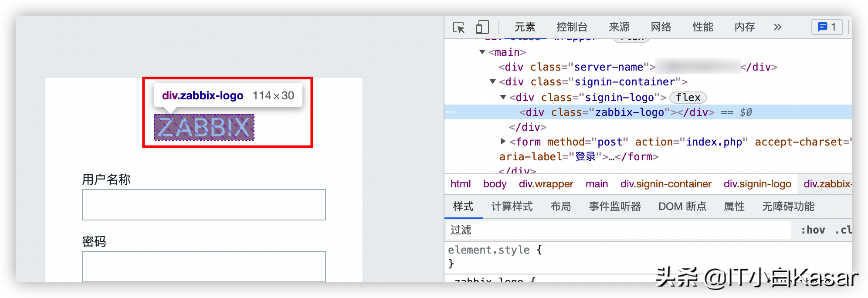Open the 属性 subtab
This screenshot has width=868, height=298.
click(x=734, y=207)
